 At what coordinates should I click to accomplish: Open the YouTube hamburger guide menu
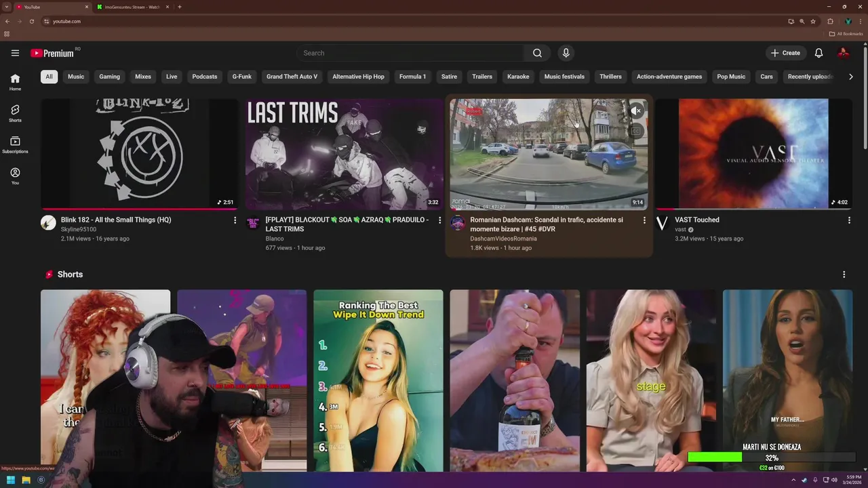coord(15,53)
